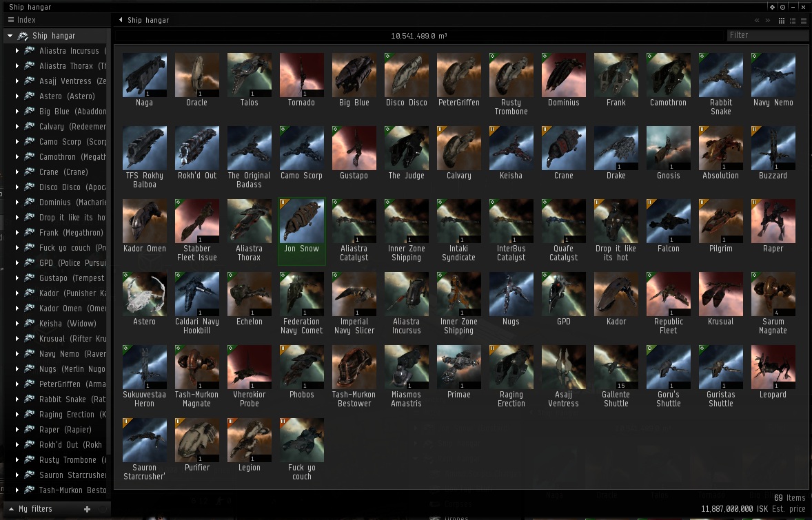Select the Leopard shuttle icon

pyautogui.click(x=773, y=367)
